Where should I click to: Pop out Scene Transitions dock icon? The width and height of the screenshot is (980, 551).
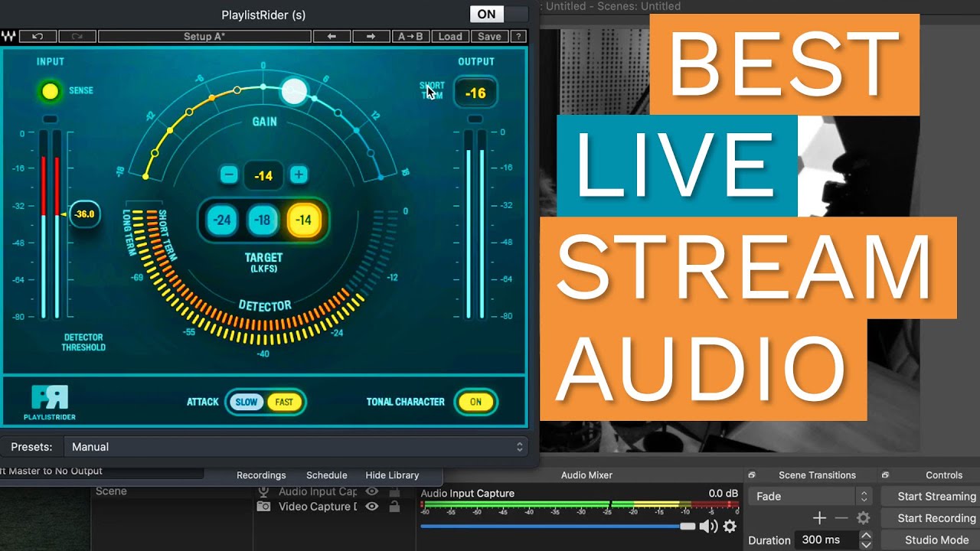point(752,475)
